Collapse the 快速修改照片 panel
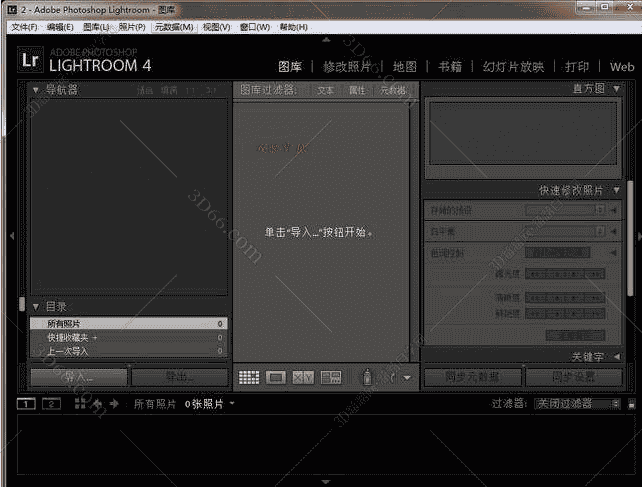The width and height of the screenshot is (642, 487). tap(617, 190)
